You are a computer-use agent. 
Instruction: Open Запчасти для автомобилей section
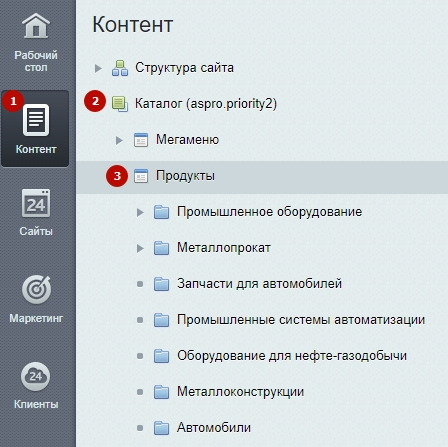click(259, 284)
